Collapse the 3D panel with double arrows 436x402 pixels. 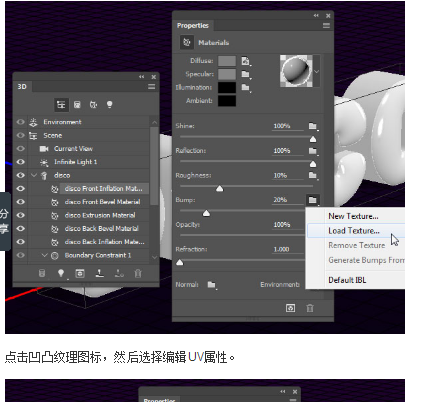[142, 77]
